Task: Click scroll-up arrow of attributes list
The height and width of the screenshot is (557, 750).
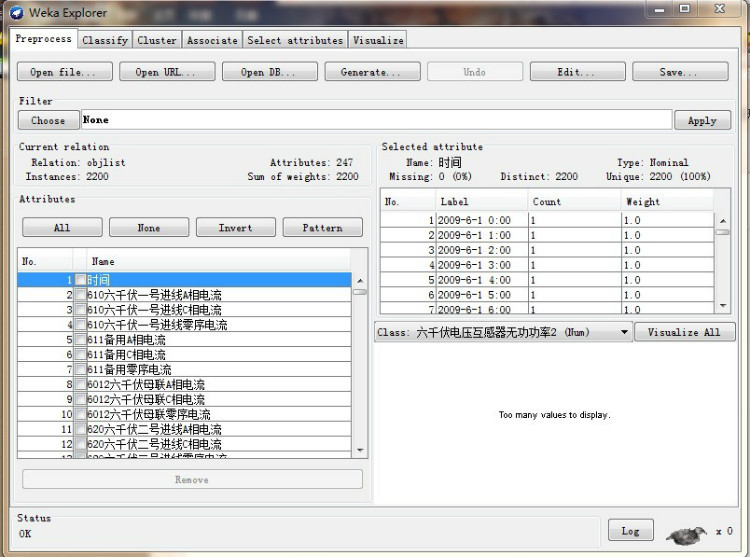Action: point(360,281)
